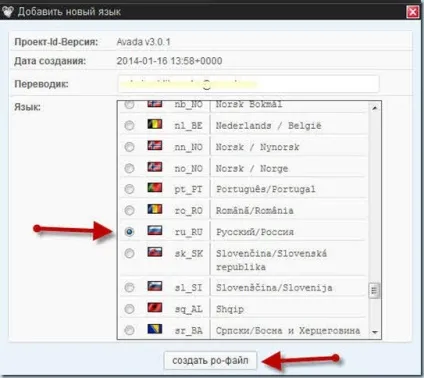Select the ru_RU Русский radio button

click(x=129, y=232)
